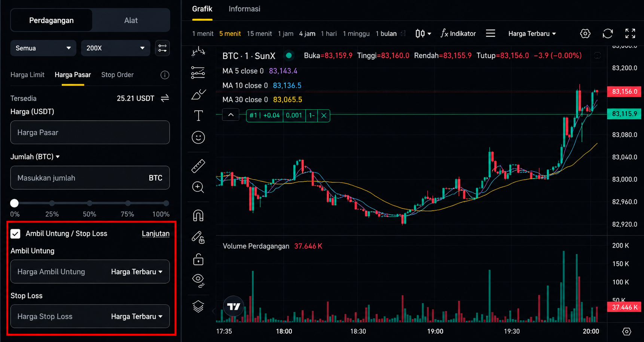Expand chart to fullscreen
This screenshot has height=342, width=644.
(x=630, y=34)
